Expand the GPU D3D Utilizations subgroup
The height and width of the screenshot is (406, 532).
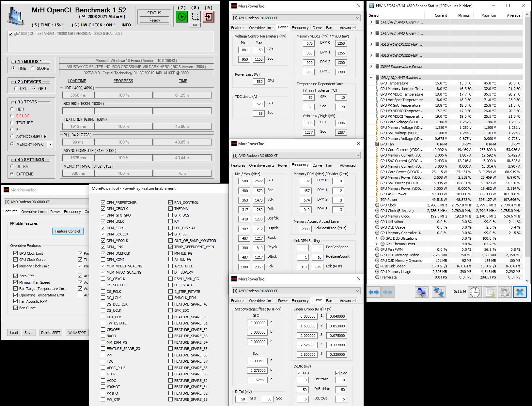coord(376,238)
